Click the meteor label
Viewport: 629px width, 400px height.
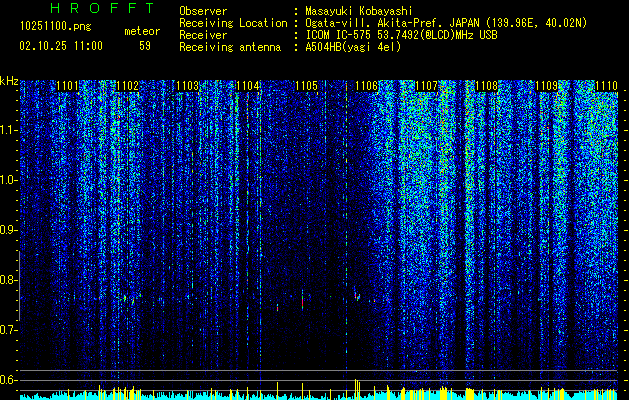click(142, 31)
